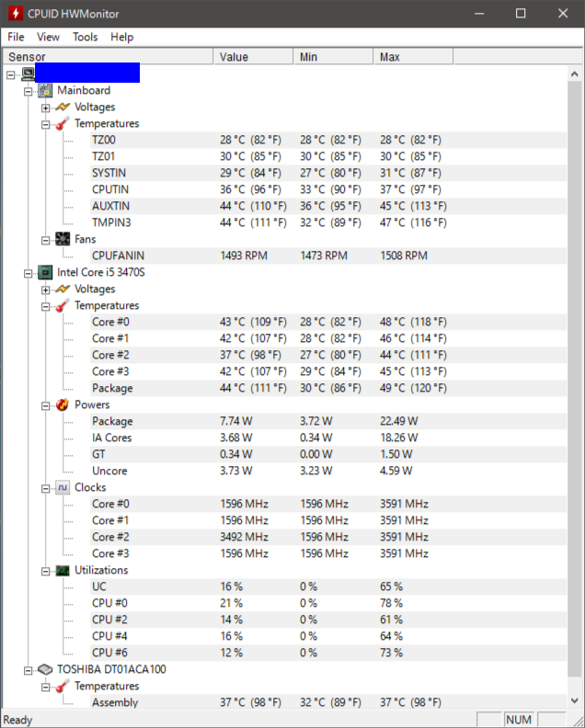Screen dimensions: 585x728
Task: Click the CPU Temperatures thermometer icon
Action: [x=63, y=305]
